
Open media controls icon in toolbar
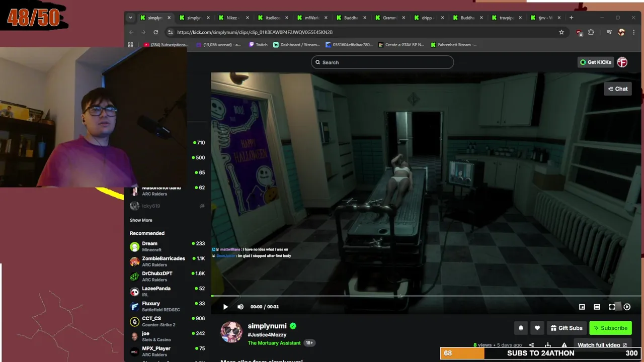609,32
